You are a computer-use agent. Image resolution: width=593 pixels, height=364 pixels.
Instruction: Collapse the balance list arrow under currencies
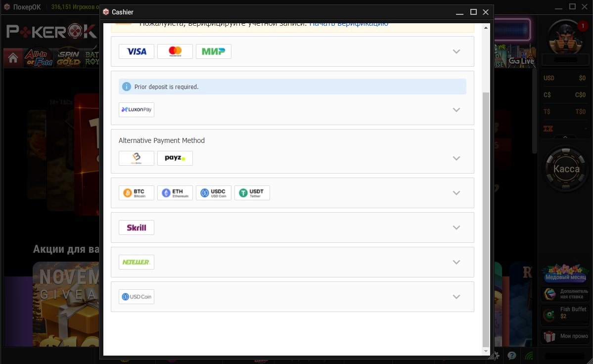(x=565, y=137)
